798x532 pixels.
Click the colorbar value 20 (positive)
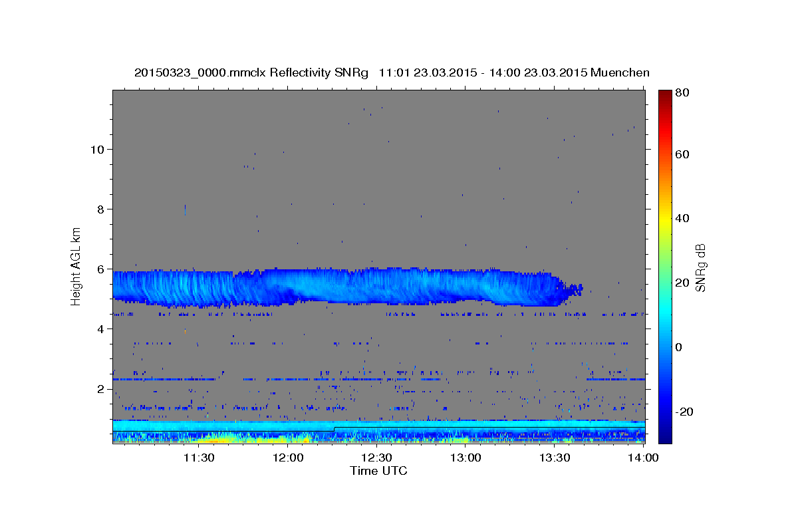pos(684,283)
